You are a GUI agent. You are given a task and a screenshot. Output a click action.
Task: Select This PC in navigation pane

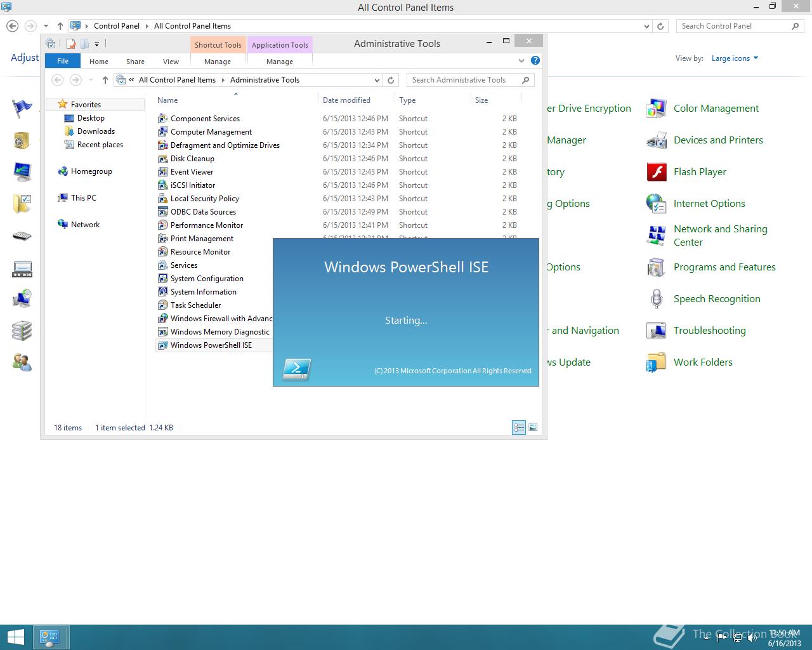[83, 198]
